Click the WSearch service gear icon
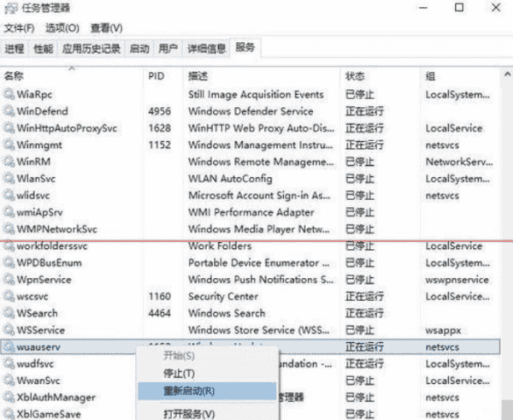Image resolution: width=513 pixels, height=420 pixels. tap(9, 313)
